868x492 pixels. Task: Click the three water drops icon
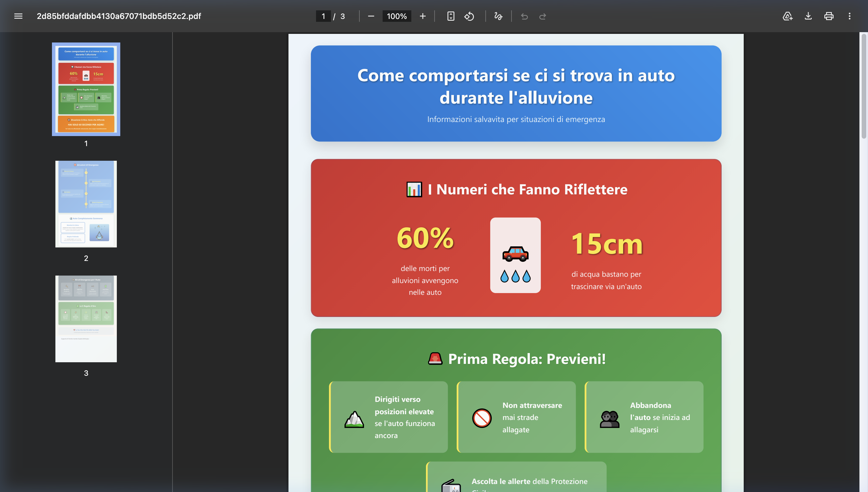coord(515,276)
